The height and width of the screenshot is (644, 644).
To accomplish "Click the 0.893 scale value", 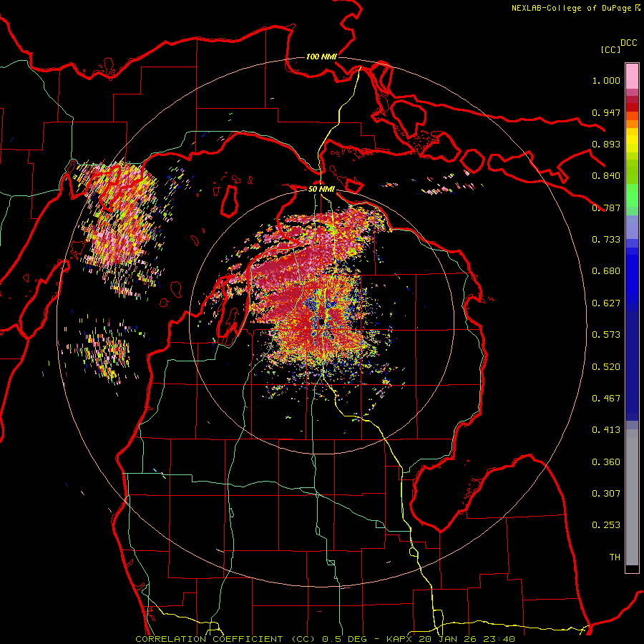I will 606,144.
